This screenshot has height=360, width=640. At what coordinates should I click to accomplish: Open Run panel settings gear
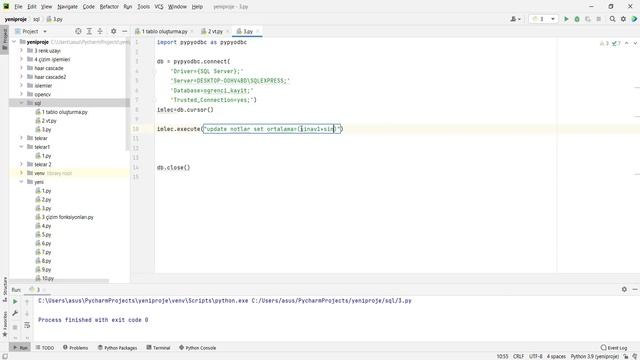point(624,289)
